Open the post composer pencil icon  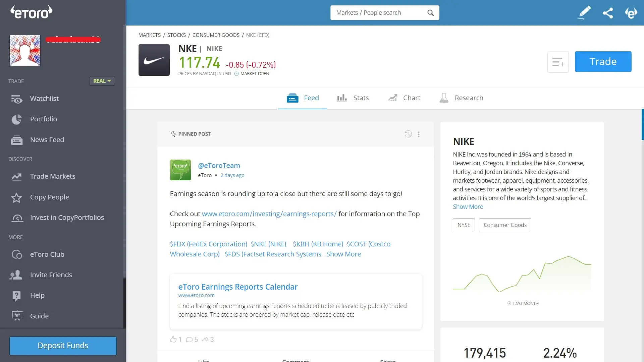coord(584,12)
